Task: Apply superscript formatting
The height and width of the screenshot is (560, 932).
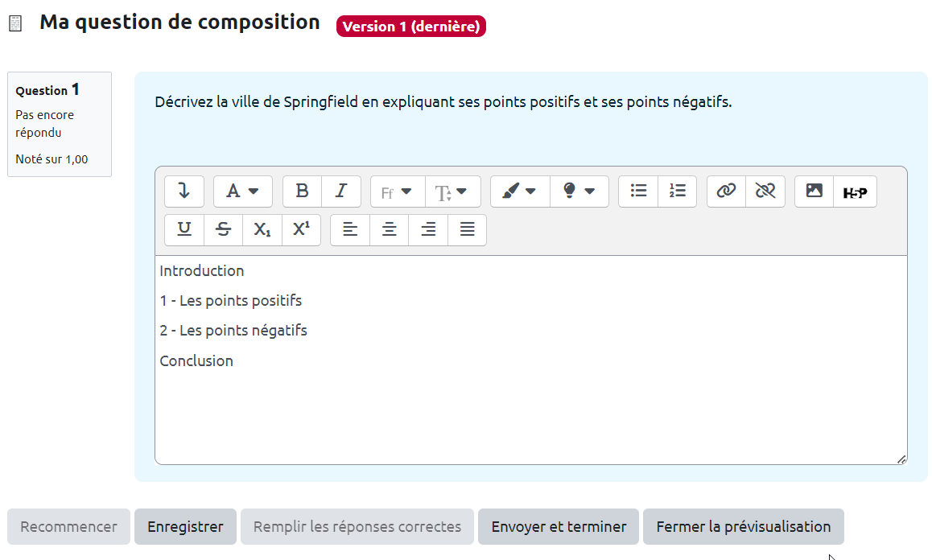Action: pos(301,229)
